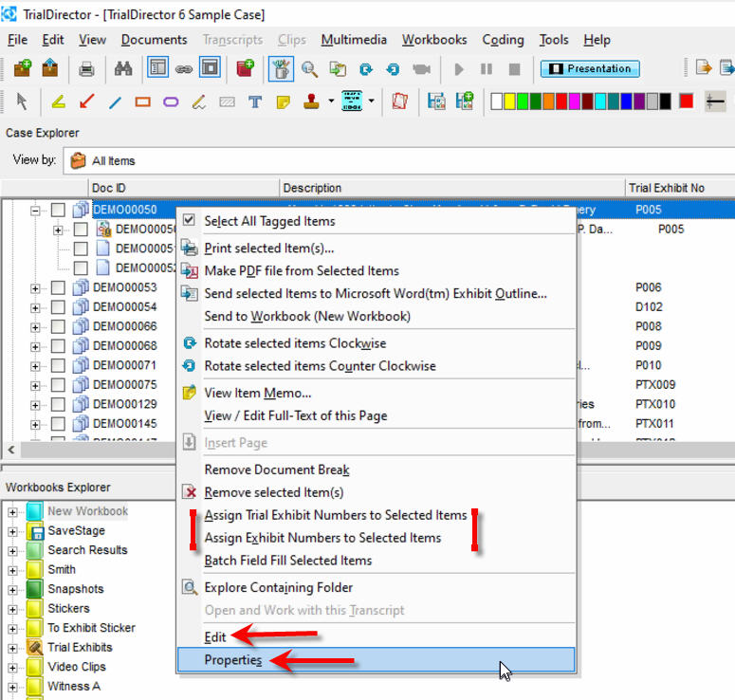Pick the yellow color swatch
The width and height of the screenshot is (735, 700).
[509, 101]
